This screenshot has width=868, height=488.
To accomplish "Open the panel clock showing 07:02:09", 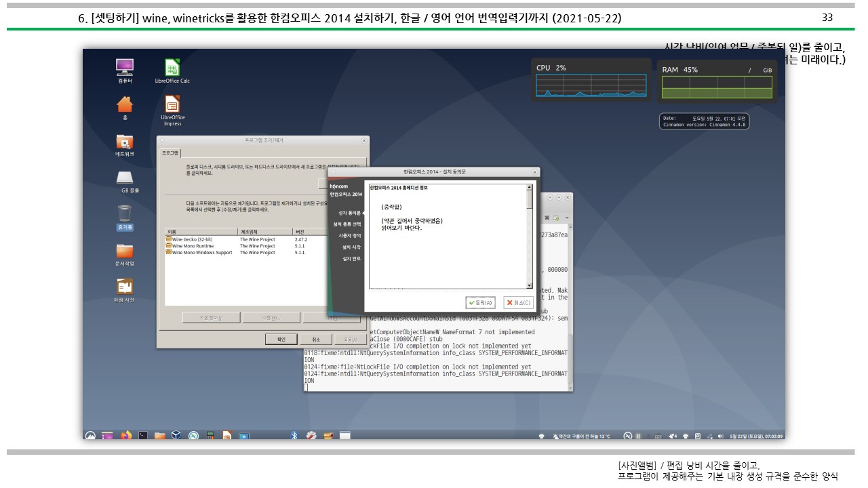I will coord(756,436).
